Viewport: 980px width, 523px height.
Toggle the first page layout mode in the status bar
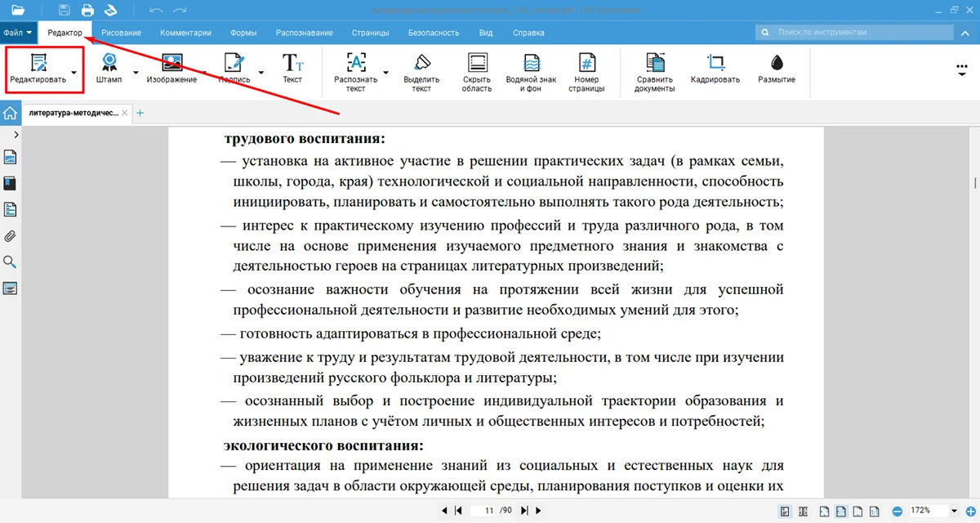tap(785, 511)
